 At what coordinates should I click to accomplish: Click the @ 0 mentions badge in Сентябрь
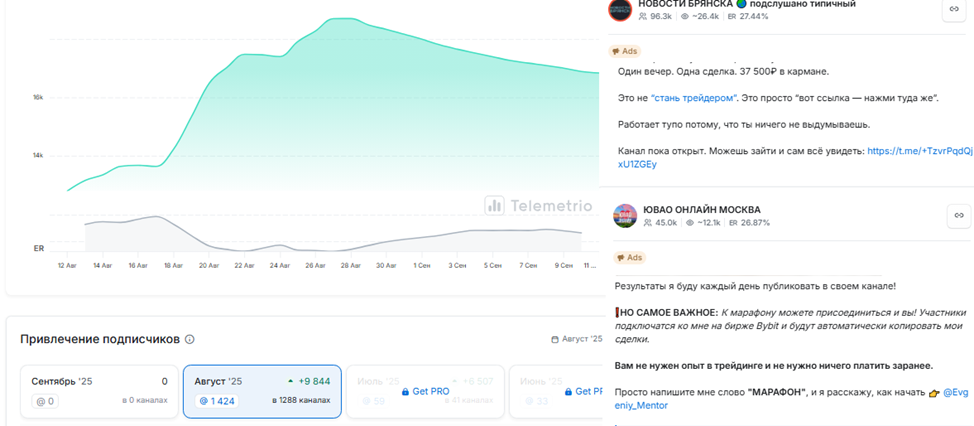[x=45, y=401]
